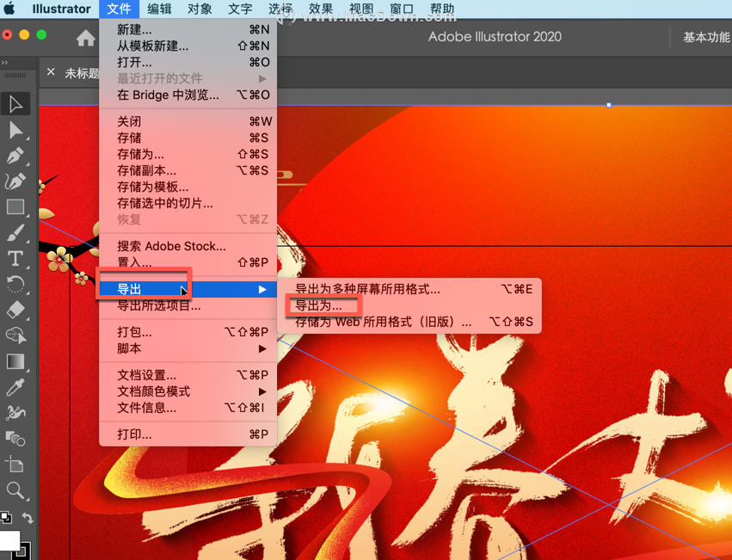Select the Type tool
The width and height of the screenshot is (732, 560).
(15, 258)
